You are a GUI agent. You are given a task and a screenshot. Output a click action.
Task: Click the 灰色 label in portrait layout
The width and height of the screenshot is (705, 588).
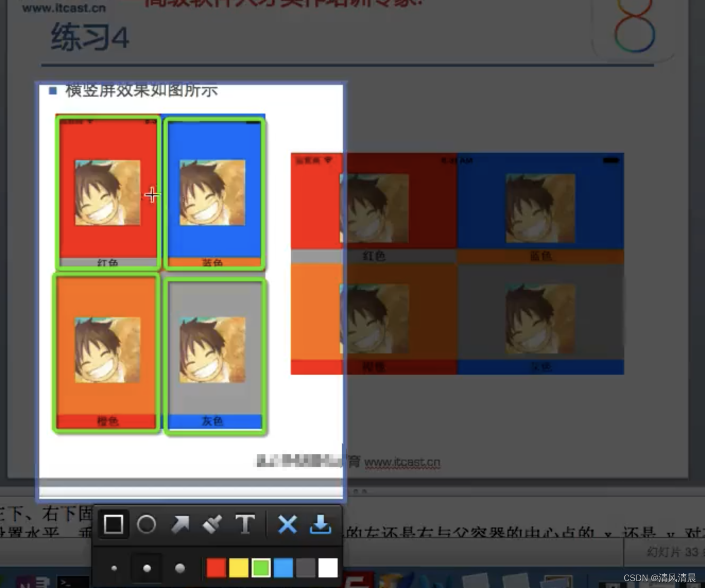point(212,421)
